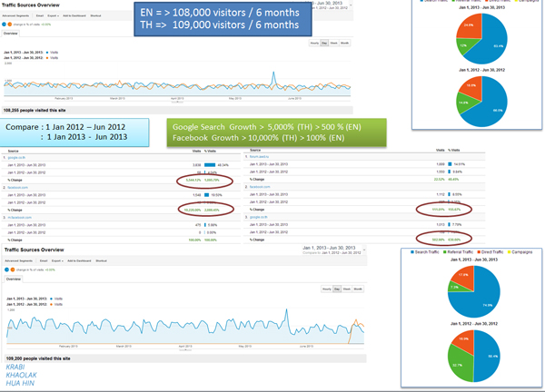Click blue 2013 Visits legend dot in 108,255-visitors chart

click(47, 53)
